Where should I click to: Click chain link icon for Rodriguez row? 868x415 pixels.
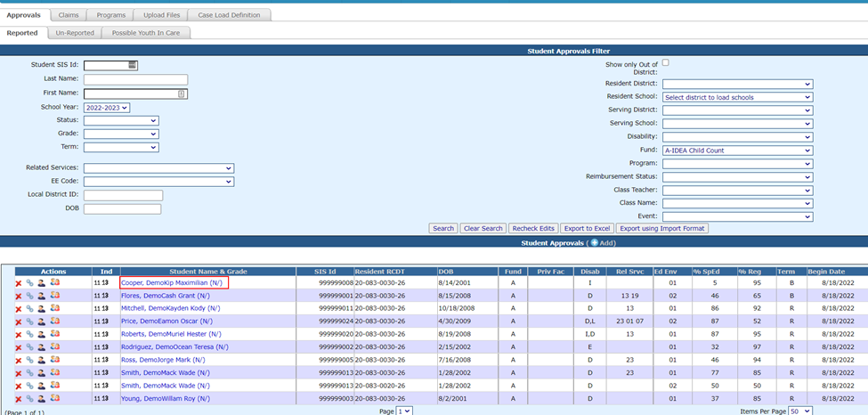pos(30,347)
